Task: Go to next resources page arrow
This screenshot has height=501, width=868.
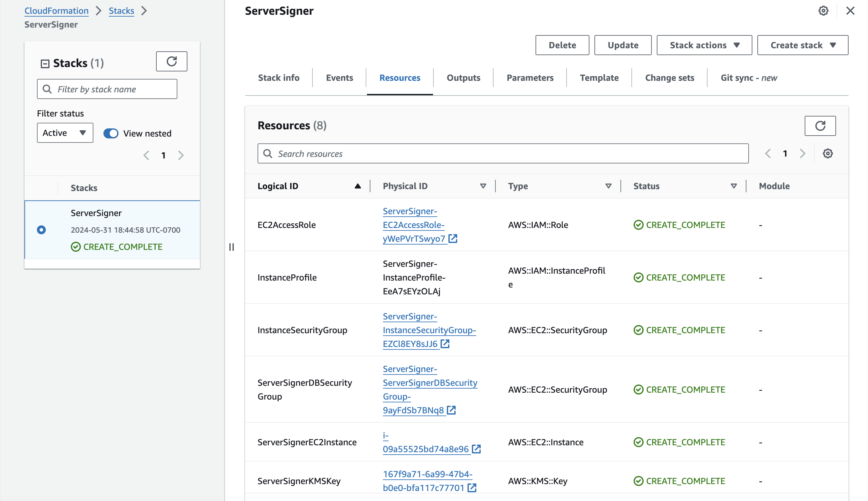Action: tap(802, 153)
